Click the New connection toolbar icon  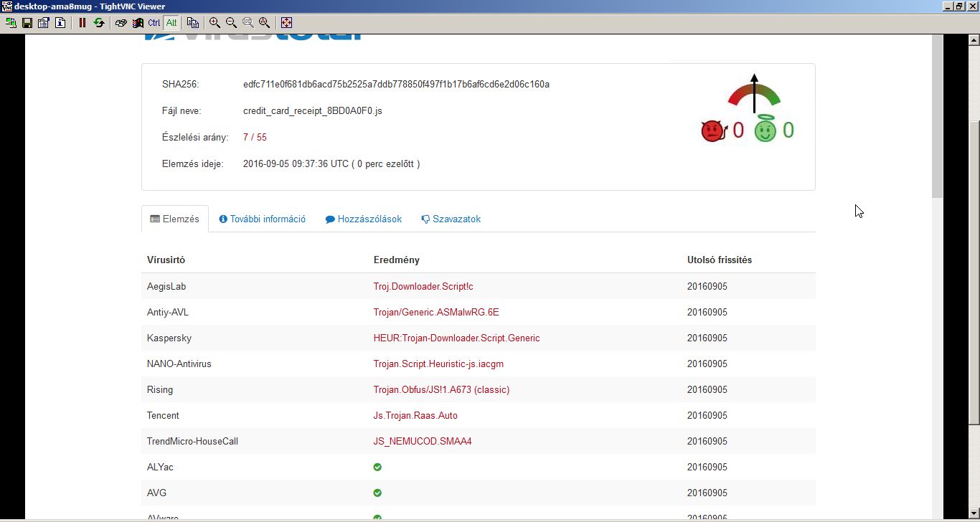click(11, 23)
